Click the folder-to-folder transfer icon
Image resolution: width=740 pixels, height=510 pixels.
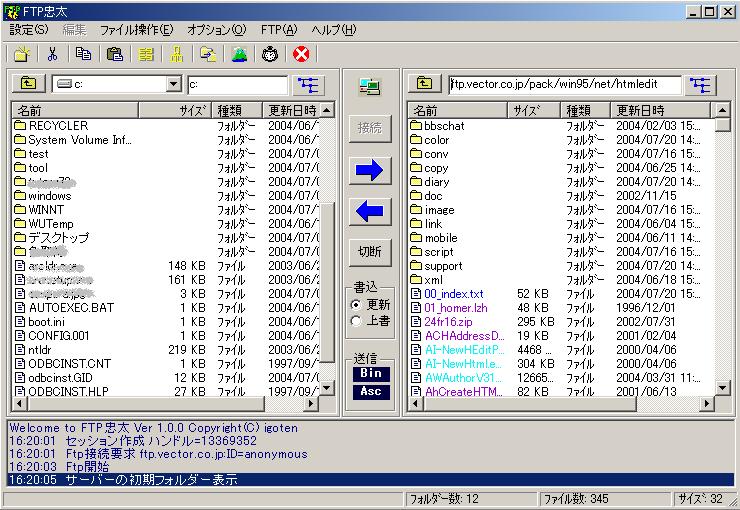pyautogui.click(x=208, y=54)
